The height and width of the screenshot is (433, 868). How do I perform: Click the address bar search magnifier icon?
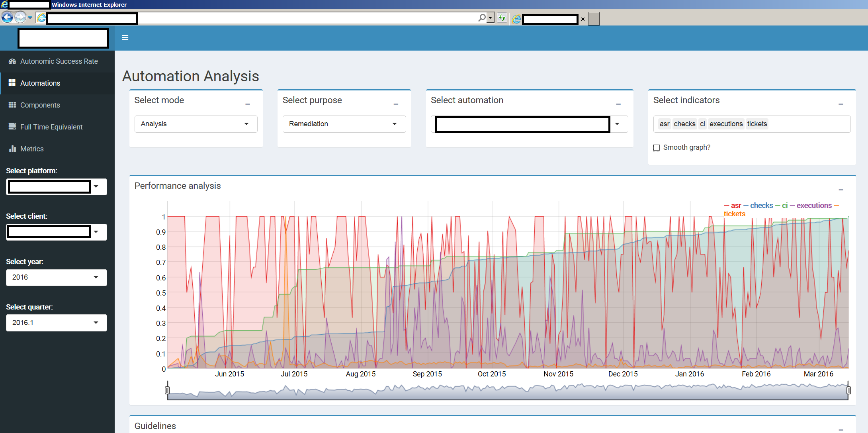tap(482, 18)
